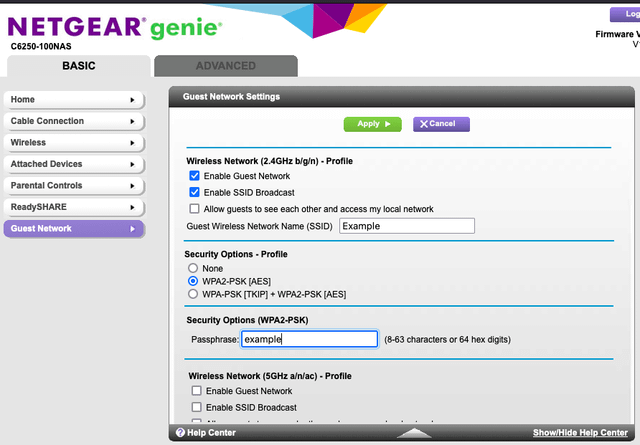
Task: Check Allow guests to see each other
Action: [194, 209]
